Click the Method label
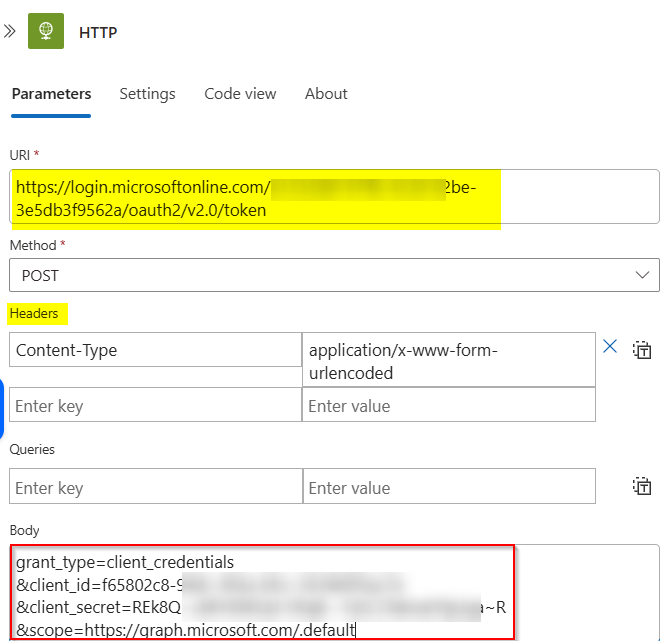This screenshot has height=641, width=668. (33, 245)
